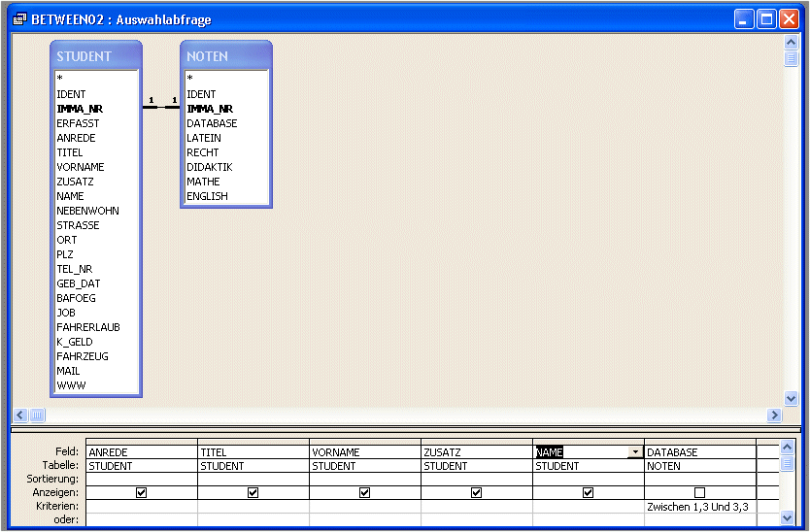The height and width of the screenshot is (532, 810).
Task: Click the pane divider bar above design grid
Action: pyautogui.click(x=406, y=429)
